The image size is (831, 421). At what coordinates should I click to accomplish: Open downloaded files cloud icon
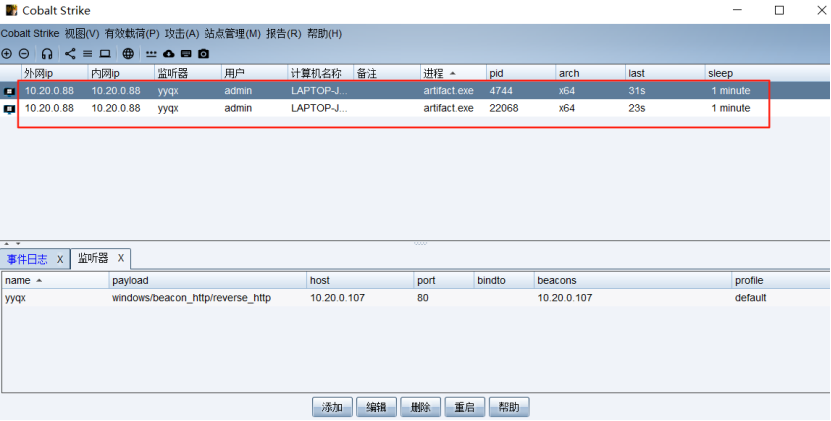pos(169,54)
